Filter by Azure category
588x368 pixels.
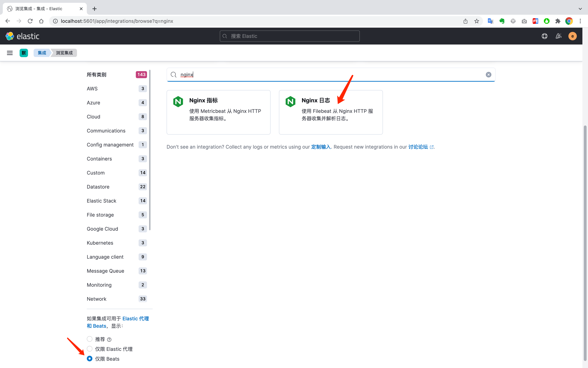point(117,103)
